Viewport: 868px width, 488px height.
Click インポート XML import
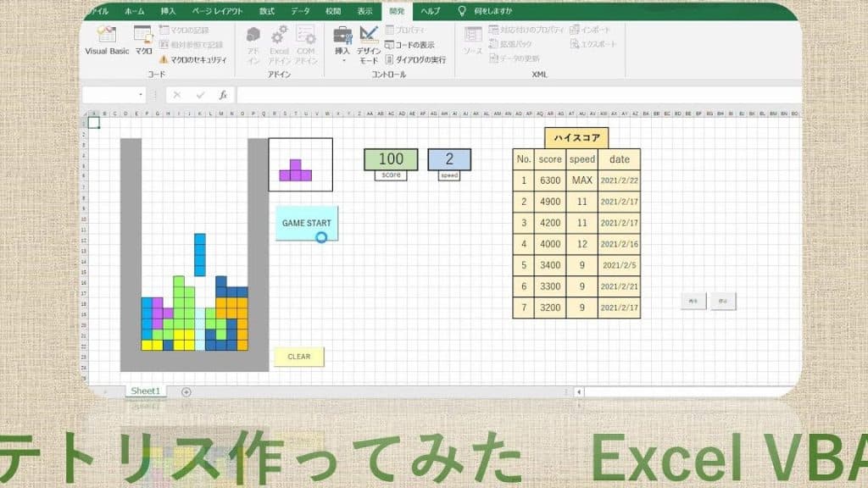[590, 30]
